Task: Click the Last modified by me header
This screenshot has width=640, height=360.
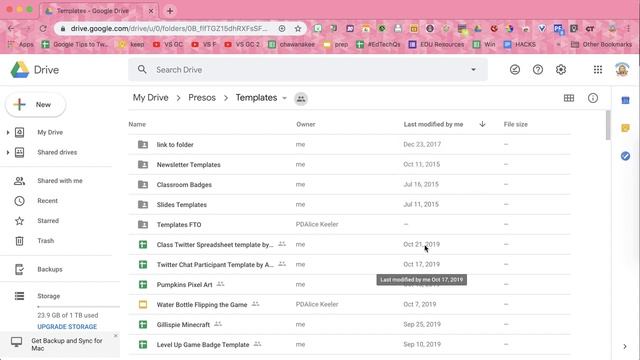Action: tap(433, 124)
